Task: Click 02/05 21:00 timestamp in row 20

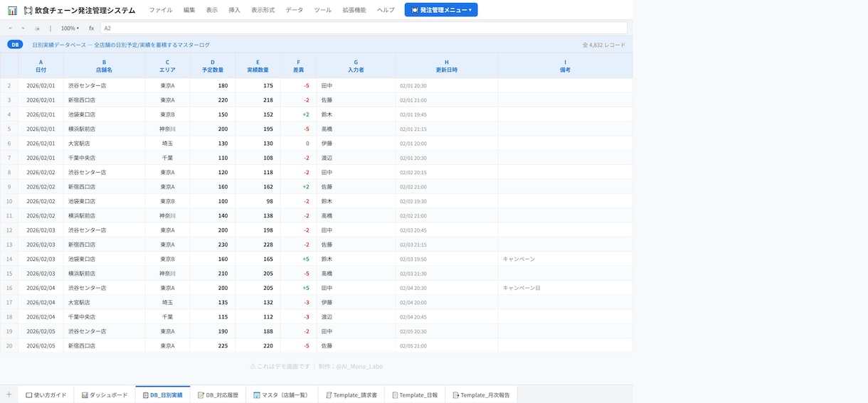Action: 447,345
